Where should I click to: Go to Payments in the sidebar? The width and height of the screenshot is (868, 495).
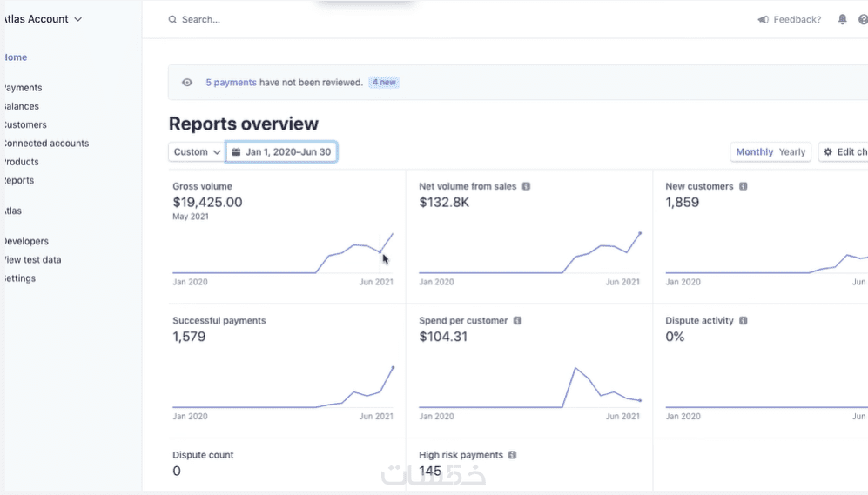[23, 88]
